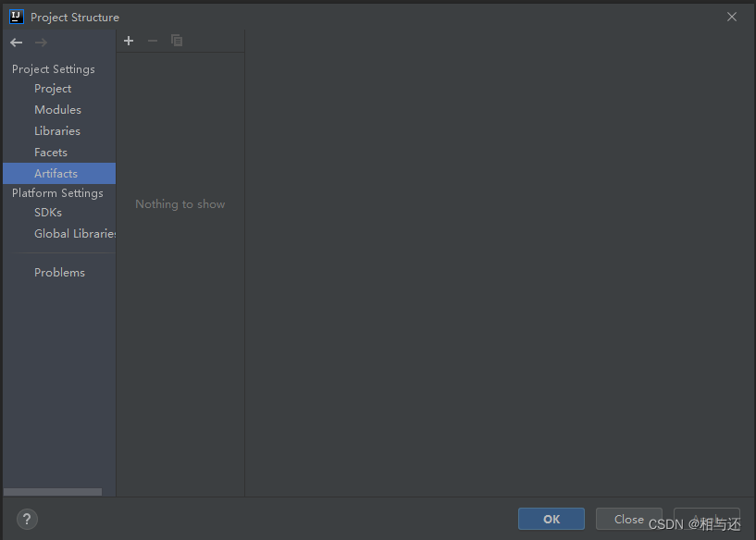Select Modules in the sidebar
Image resolution: width=756 pixels, height=540 pixels.
point(58,110)
